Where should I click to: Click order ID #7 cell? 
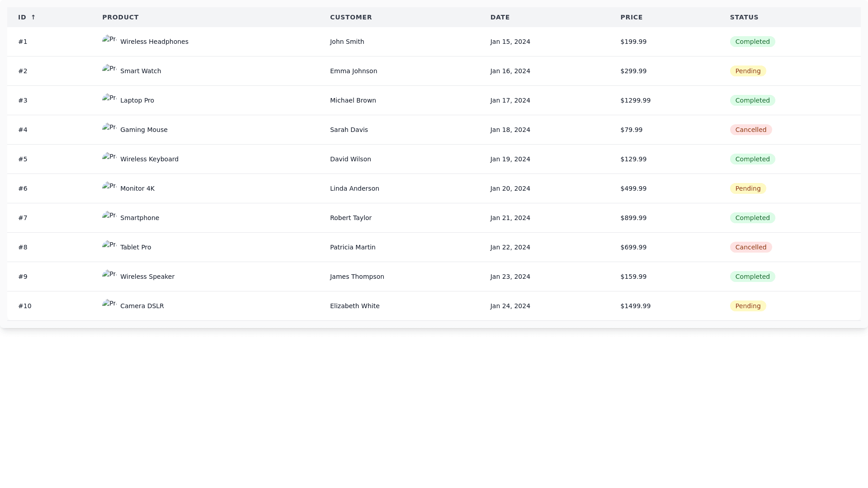23,218
